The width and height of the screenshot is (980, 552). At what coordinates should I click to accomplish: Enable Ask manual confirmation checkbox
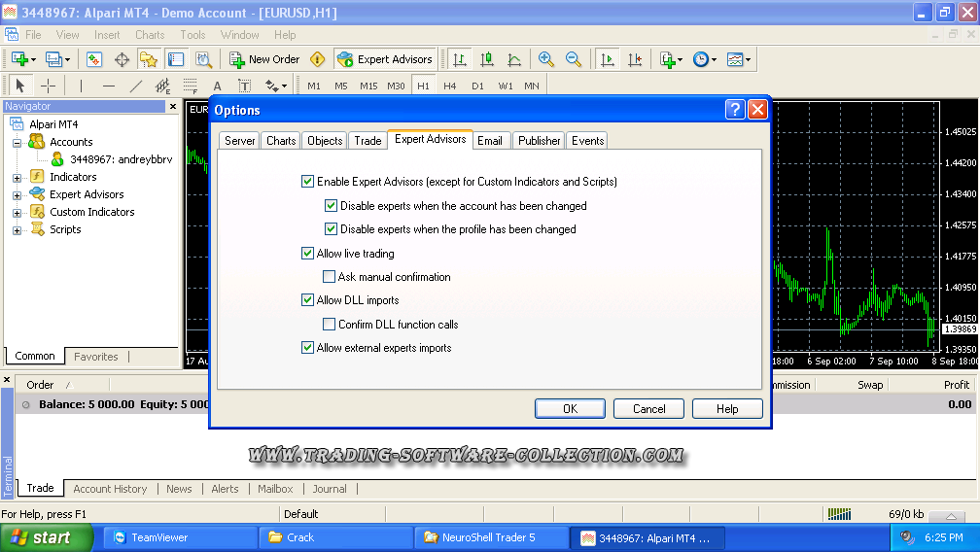[330, 277]
